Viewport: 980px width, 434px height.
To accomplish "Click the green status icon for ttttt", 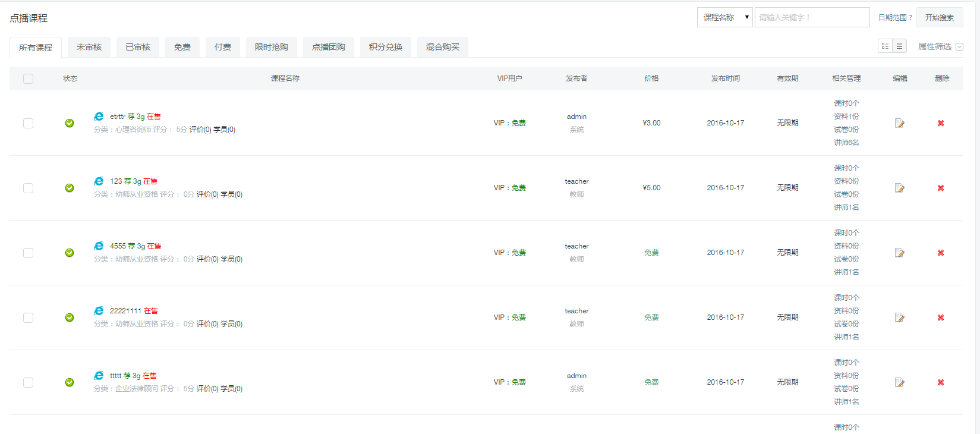I will (x=70, y=382).
